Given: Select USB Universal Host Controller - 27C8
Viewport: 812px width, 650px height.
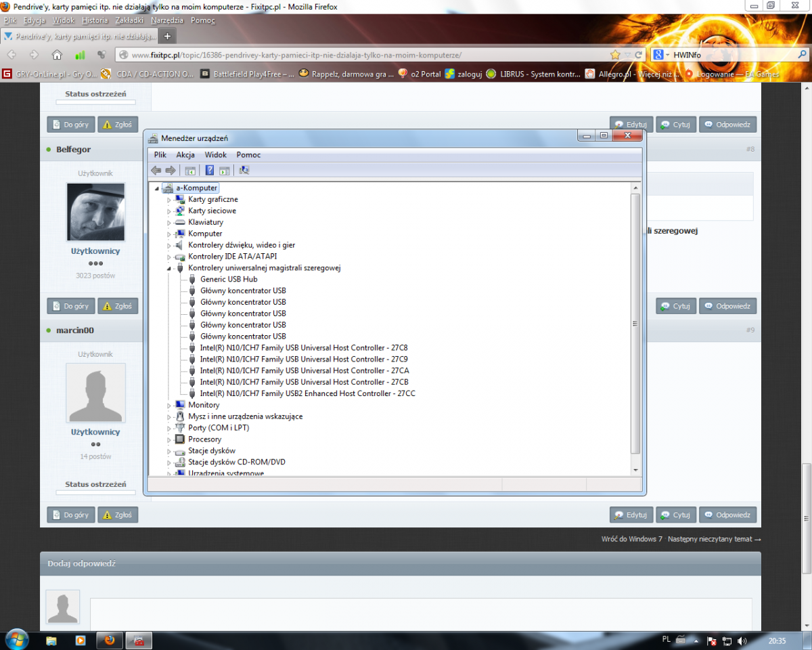Looking at the screenshot, I should click(304, 348).
